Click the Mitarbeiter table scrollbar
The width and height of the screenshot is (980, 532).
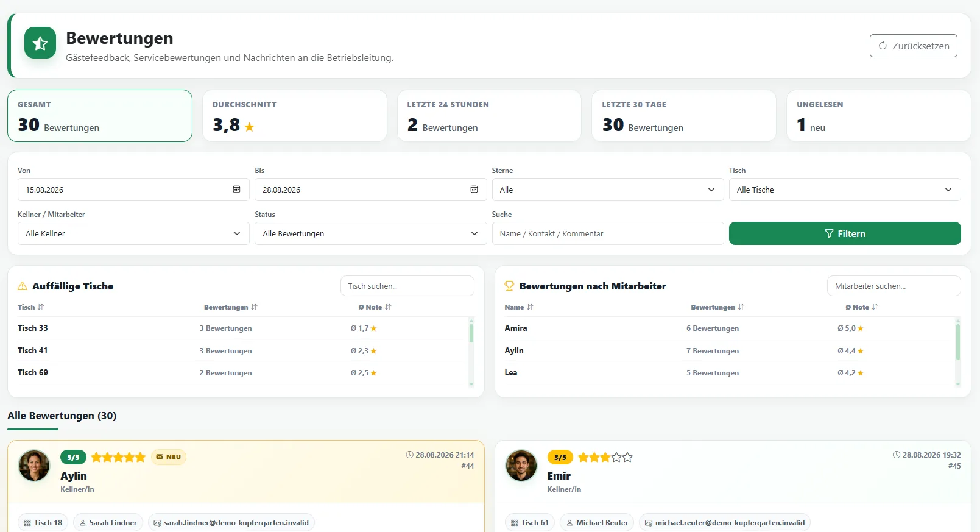(x=958, y=342)
